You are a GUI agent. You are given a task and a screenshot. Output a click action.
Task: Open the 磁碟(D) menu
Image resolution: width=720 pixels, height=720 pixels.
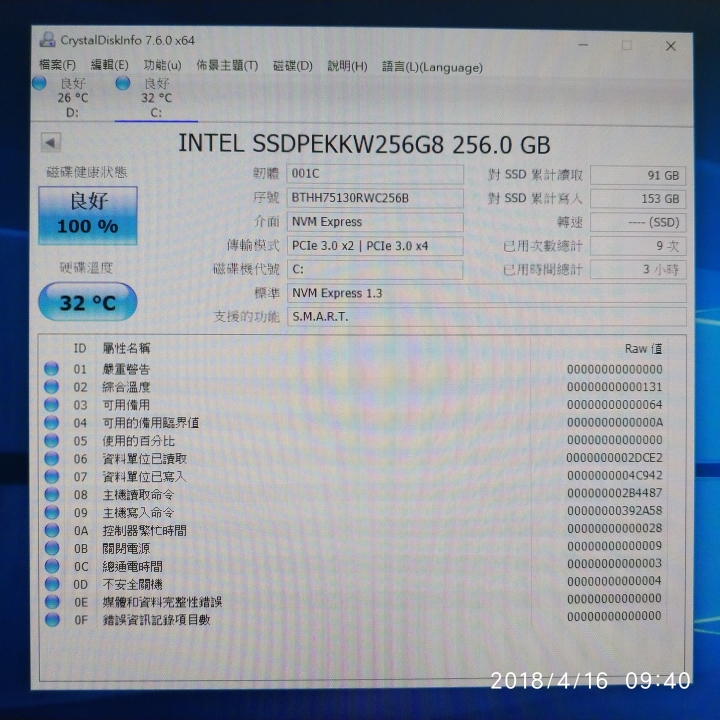(292, 66)
